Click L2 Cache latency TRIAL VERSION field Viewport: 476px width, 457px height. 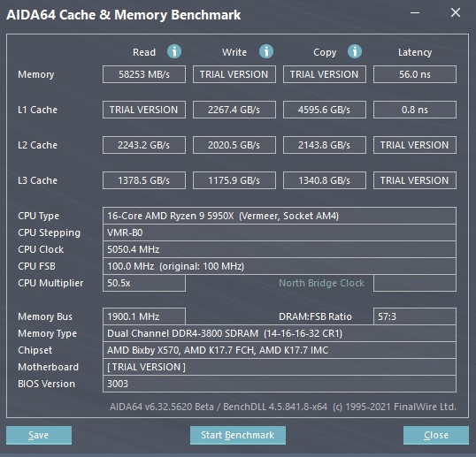415,145
